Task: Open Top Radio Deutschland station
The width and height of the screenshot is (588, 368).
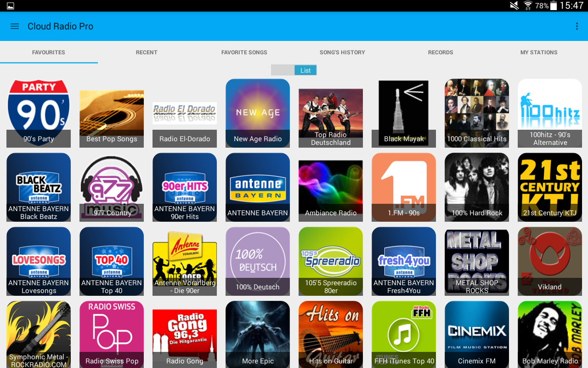Action: point(331,113)
